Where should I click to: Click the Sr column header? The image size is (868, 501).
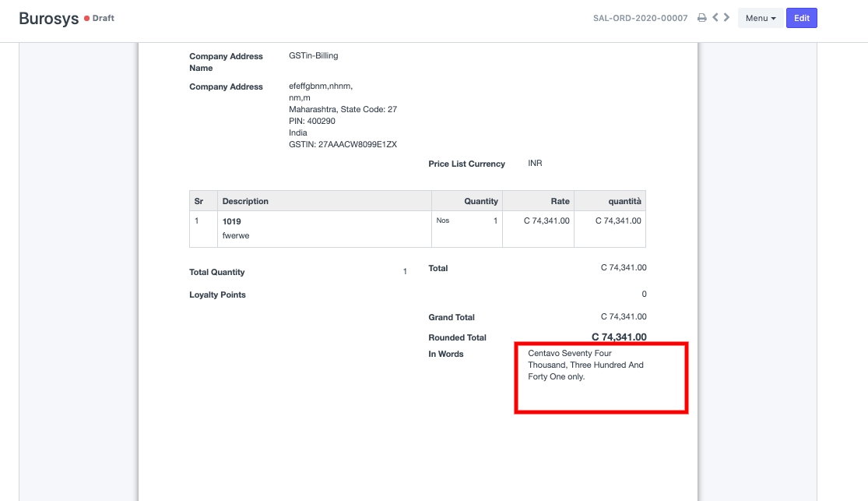[x=199, y=201]
